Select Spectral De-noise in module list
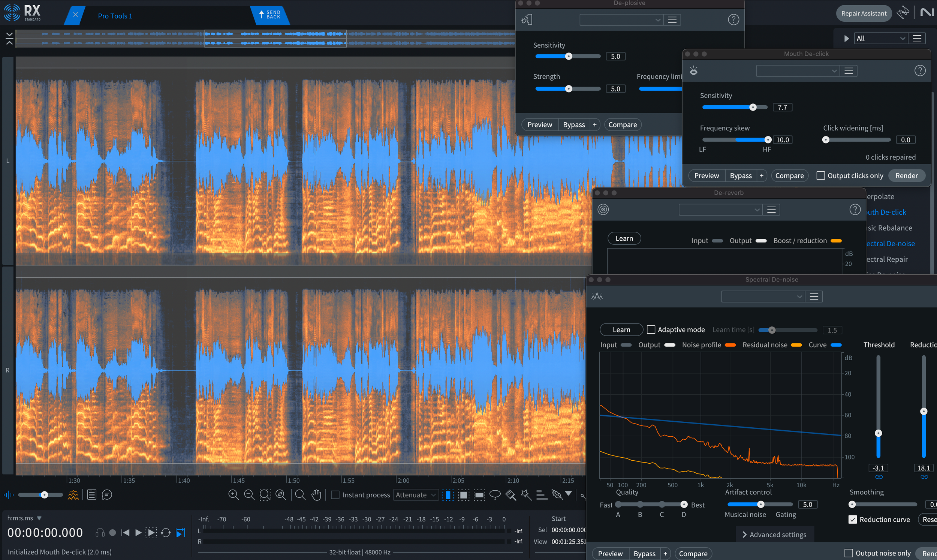This screenshot has width=937, height=560. coord(890,244)
